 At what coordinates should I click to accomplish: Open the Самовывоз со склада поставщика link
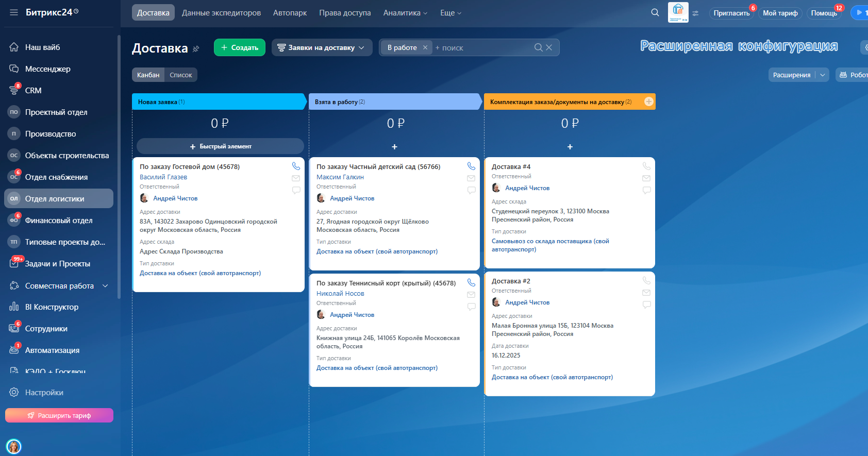click(x=550, y=245)
